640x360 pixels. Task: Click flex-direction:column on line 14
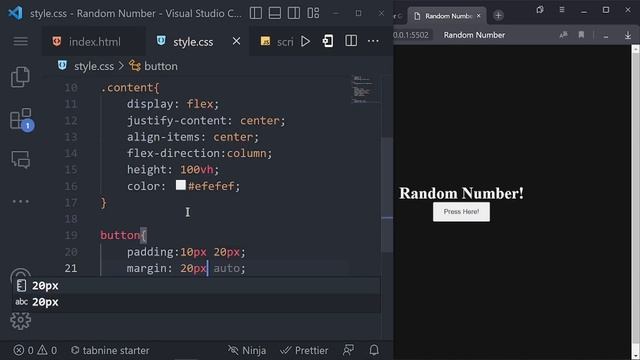click(199, 153)
